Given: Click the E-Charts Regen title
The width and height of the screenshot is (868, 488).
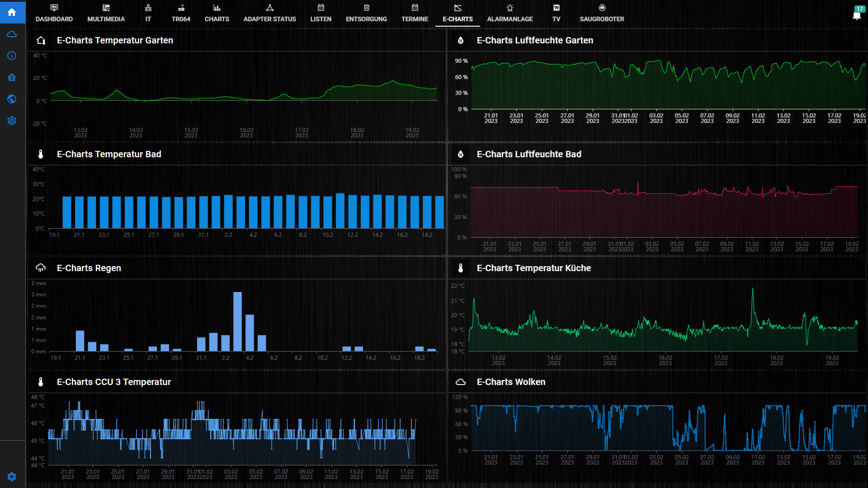Looking at the screenshot, I should pos(89,268).
